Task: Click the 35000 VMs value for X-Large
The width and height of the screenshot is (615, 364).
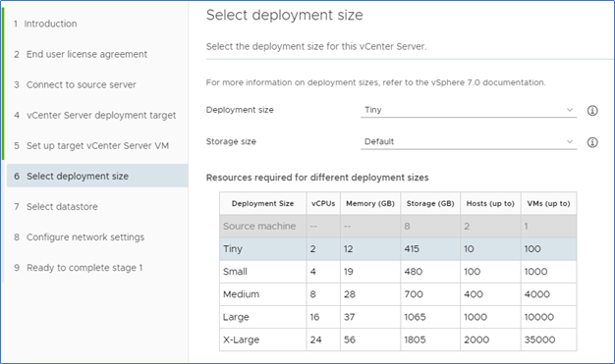Action: (539, 339)
